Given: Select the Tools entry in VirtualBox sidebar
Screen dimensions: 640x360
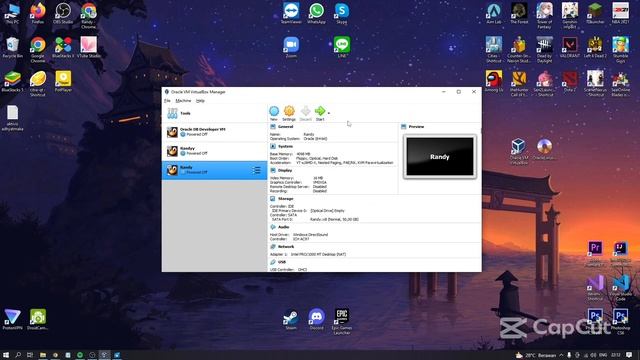Looking at the screenshot, I should click(214, 113).
